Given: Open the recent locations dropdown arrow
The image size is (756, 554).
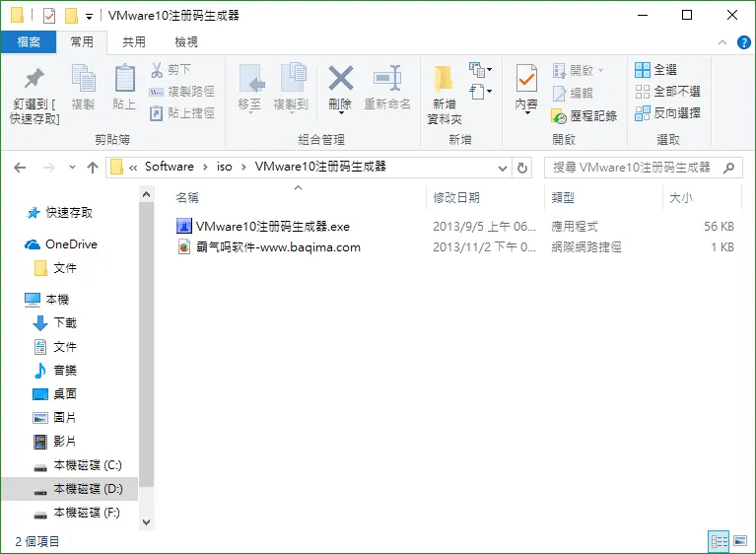Looking at the screenshot, I should click(x=72, y=168).
